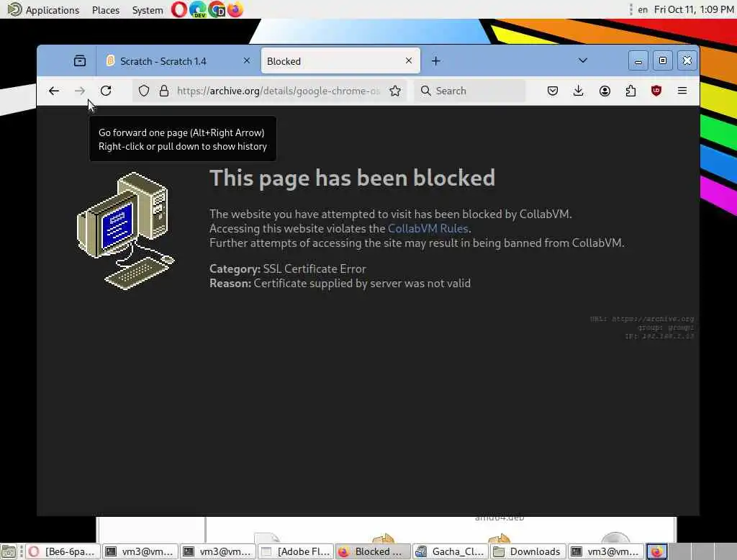Open the clock Fri Oct 11 calendar
The height and width of the screenshot is (560, 737).
click(x=694, y=10)
